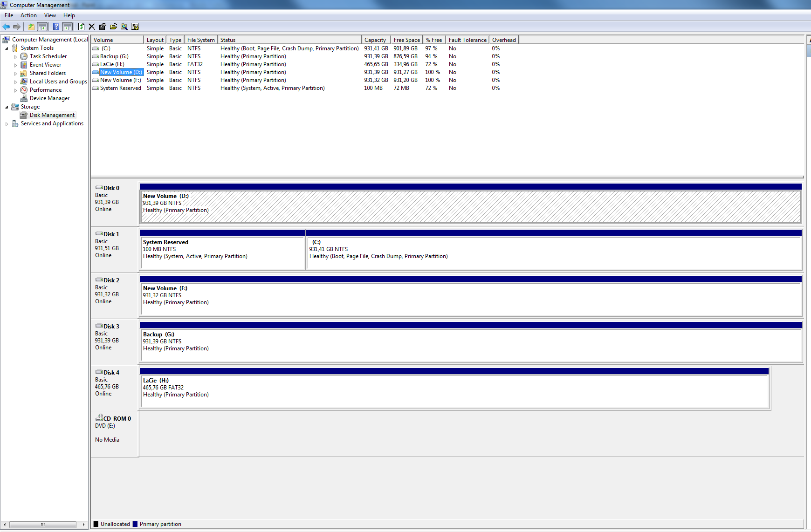Expand the Event Viewer node
811x532 pixels.
tap(15, 65)
